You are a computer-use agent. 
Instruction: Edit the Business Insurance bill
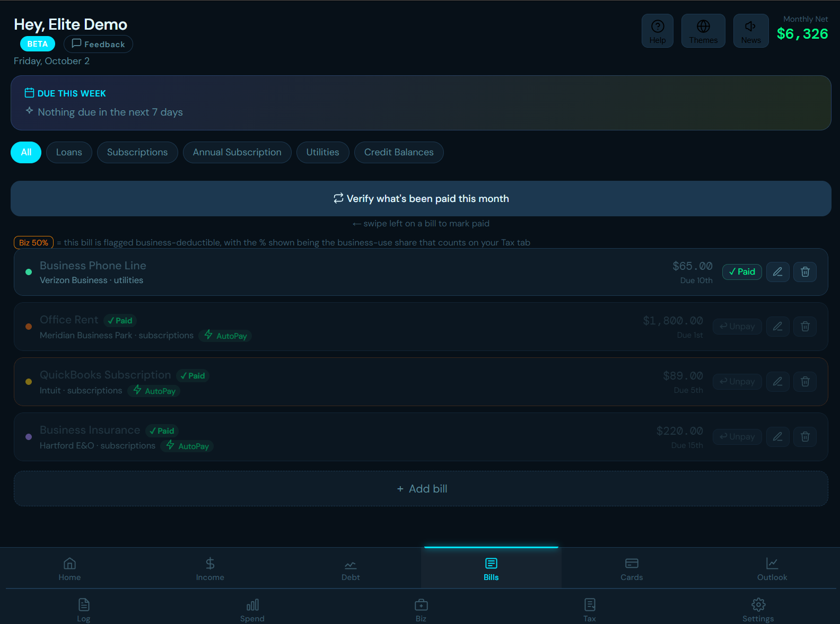(778, 437)
